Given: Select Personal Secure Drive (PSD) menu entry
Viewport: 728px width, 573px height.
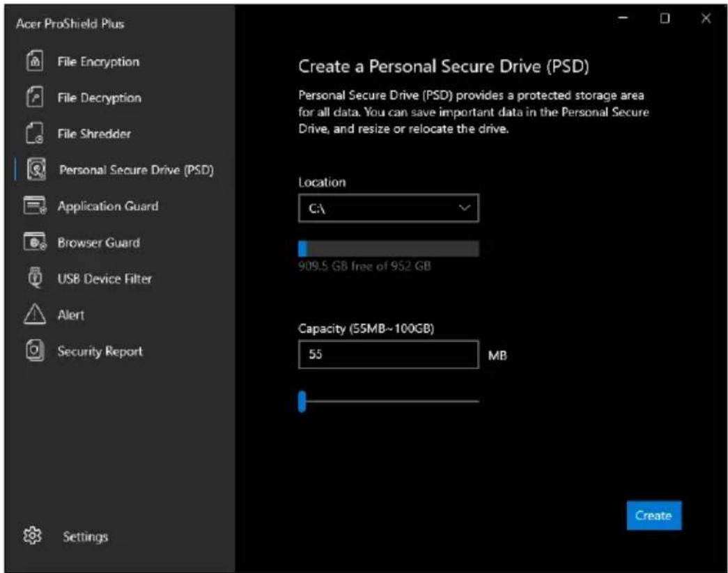Looking at the screenshot, I should [137, 171].
